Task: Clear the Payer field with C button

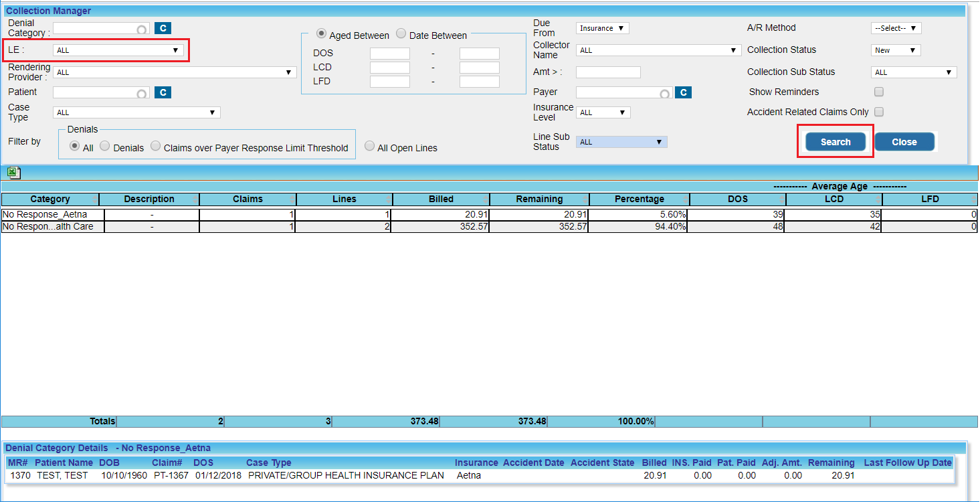Action: tap(683, 92)
